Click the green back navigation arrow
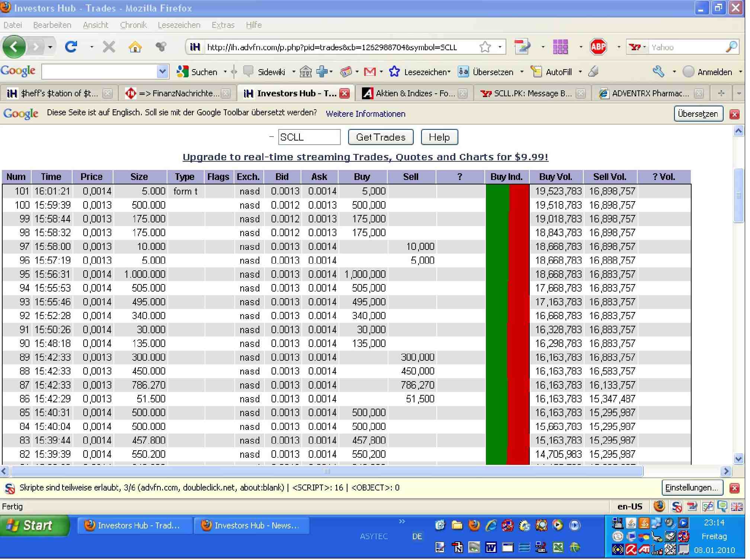 [x=14, y=47]
